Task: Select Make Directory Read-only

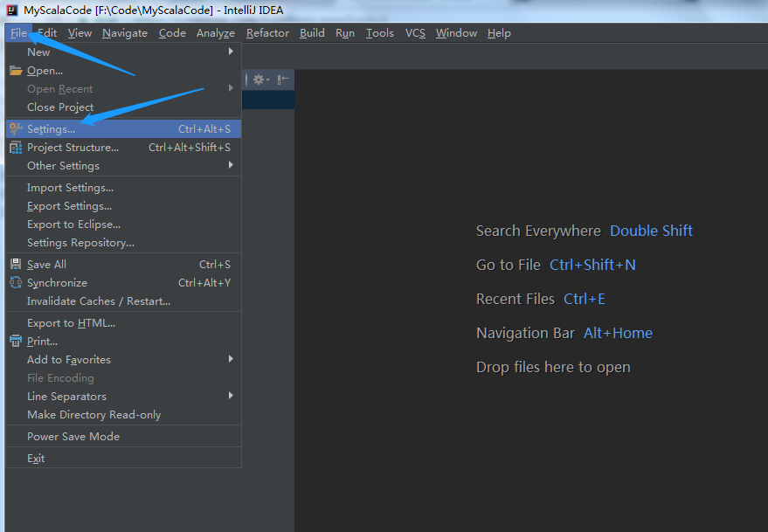Action: [x=123, y=414]
